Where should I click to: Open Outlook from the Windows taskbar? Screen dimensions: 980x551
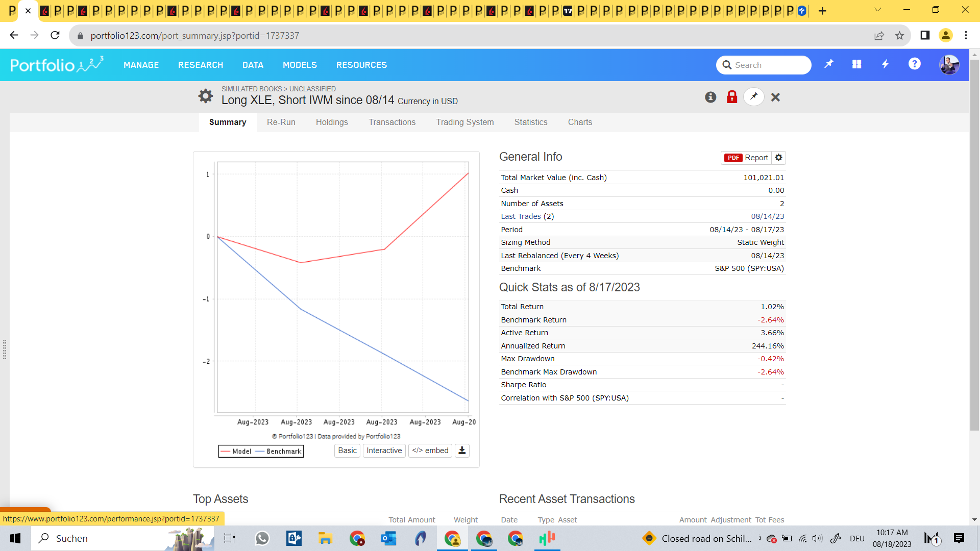coord(388,538)
